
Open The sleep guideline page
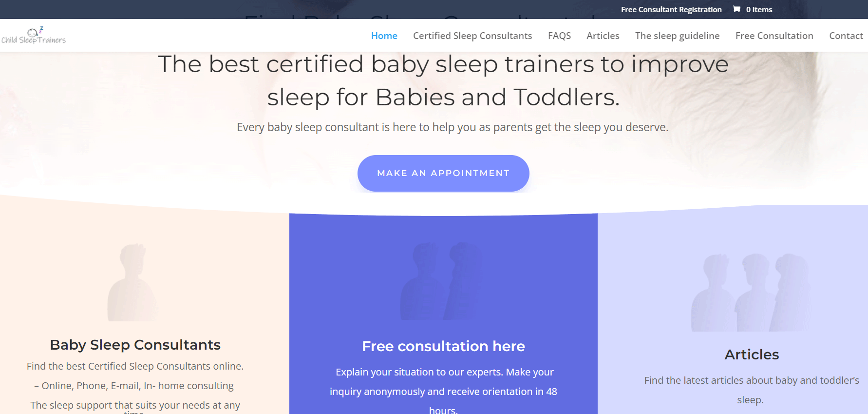(x=677, y=36)
